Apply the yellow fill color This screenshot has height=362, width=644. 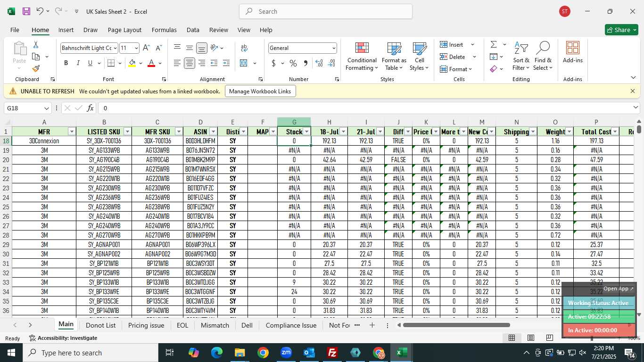pyautogui.click(x=132, y=63)
